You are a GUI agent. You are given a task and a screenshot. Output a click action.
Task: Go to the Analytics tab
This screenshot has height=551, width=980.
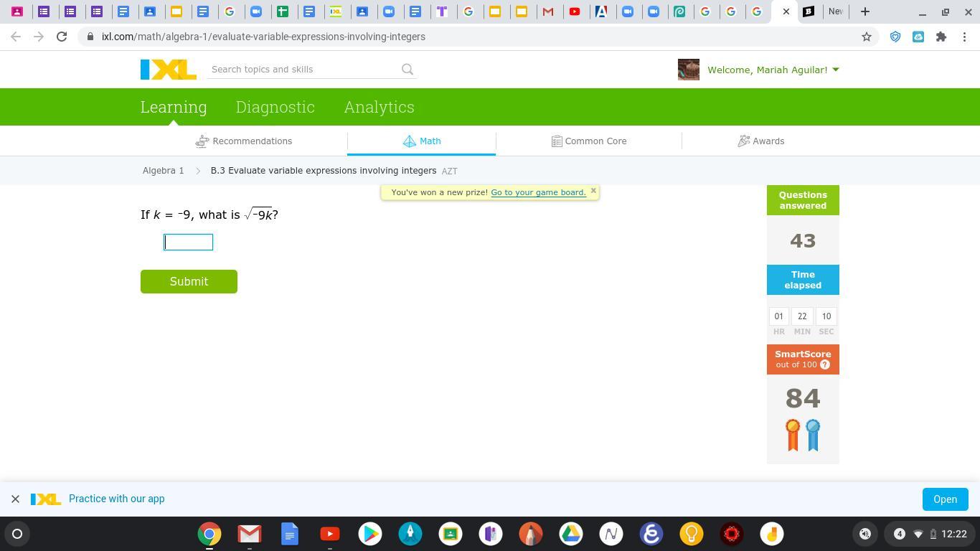pos(379,107)
